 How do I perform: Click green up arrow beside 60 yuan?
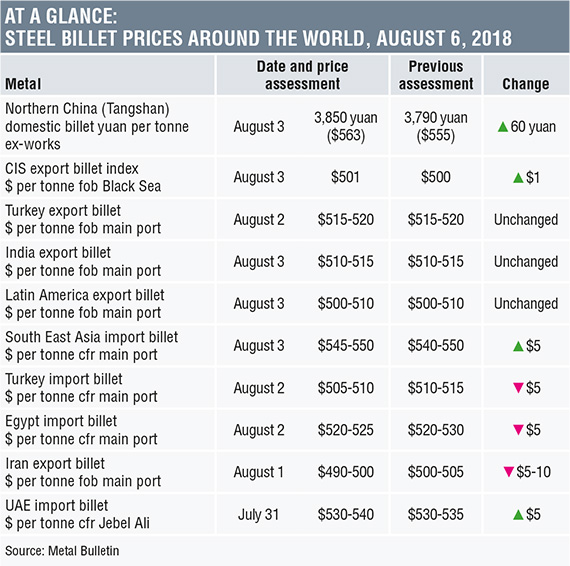coord(503,127)
